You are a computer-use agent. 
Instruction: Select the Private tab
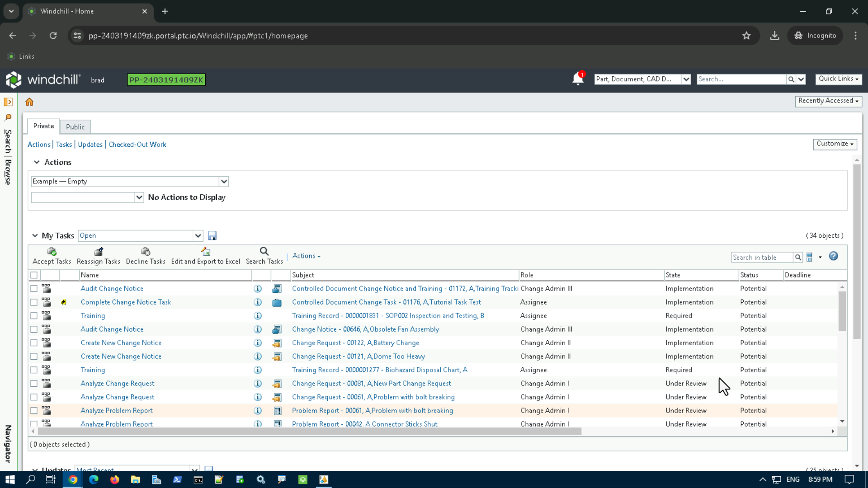coord(43,126)
